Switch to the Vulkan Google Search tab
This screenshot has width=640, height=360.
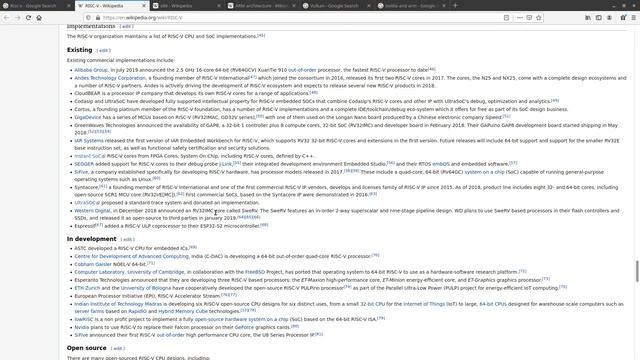(x=336, y=6)
